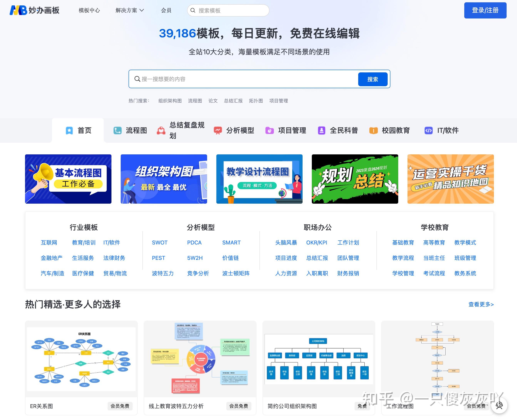Switch to the 项目管理 tab
517x420 pixels.
(286, 130)
